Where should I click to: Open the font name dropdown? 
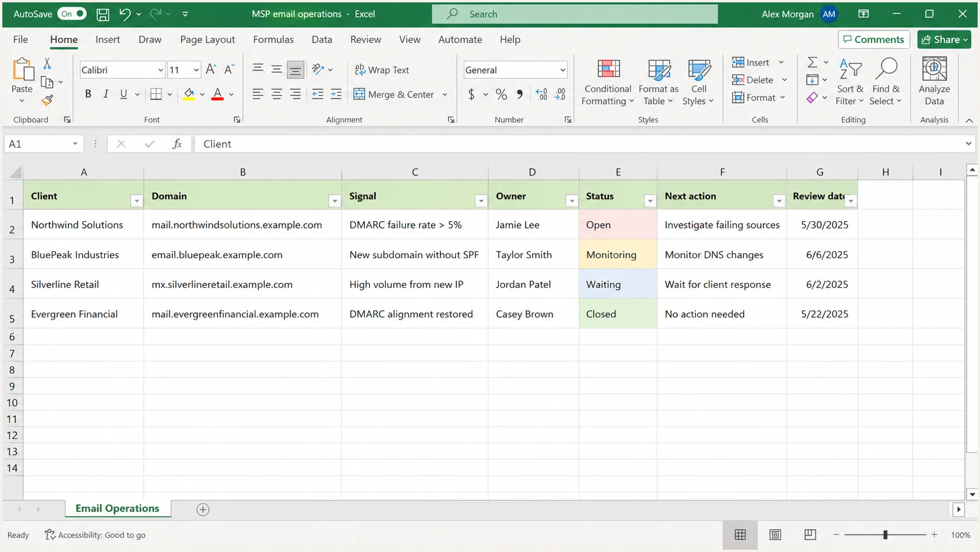pos(160,70)
